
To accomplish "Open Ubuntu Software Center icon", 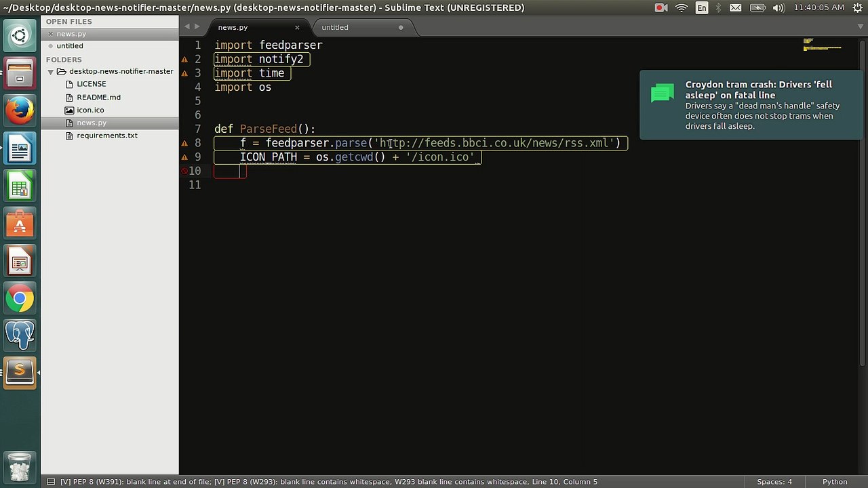I will coord(20,224).
